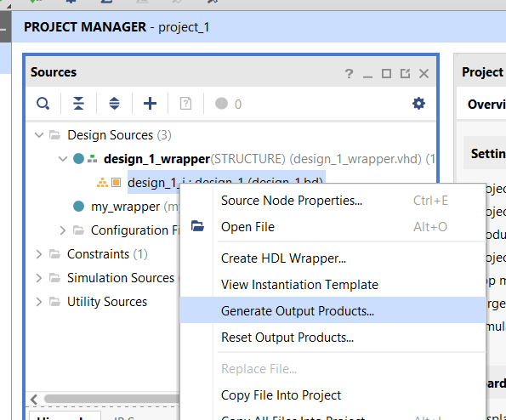This screenshot has width=506, height=420.
Task: Expand the Configuration Files folder
Action: 63,230
